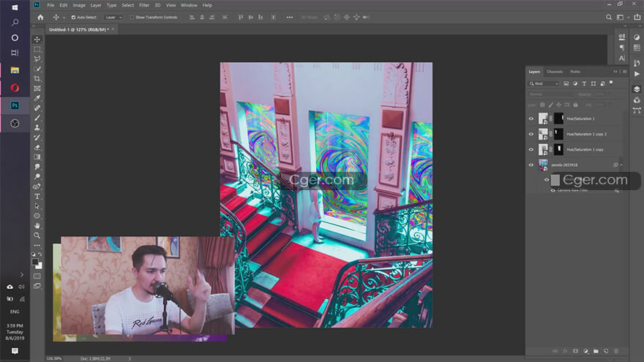The height and width of the screenshot is (362, 644).
Task: Enable Show Transform Controls checkbox
Action: pos(132,18)
